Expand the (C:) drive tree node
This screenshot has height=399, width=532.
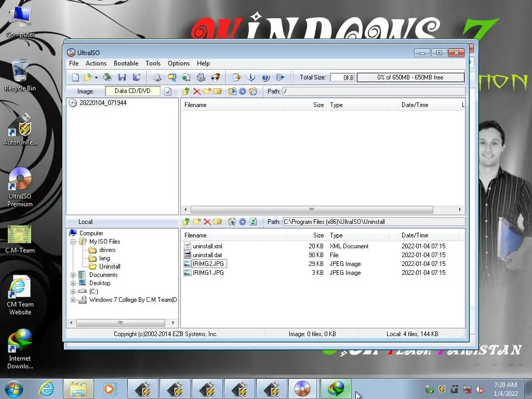click(x=73, y=292)
